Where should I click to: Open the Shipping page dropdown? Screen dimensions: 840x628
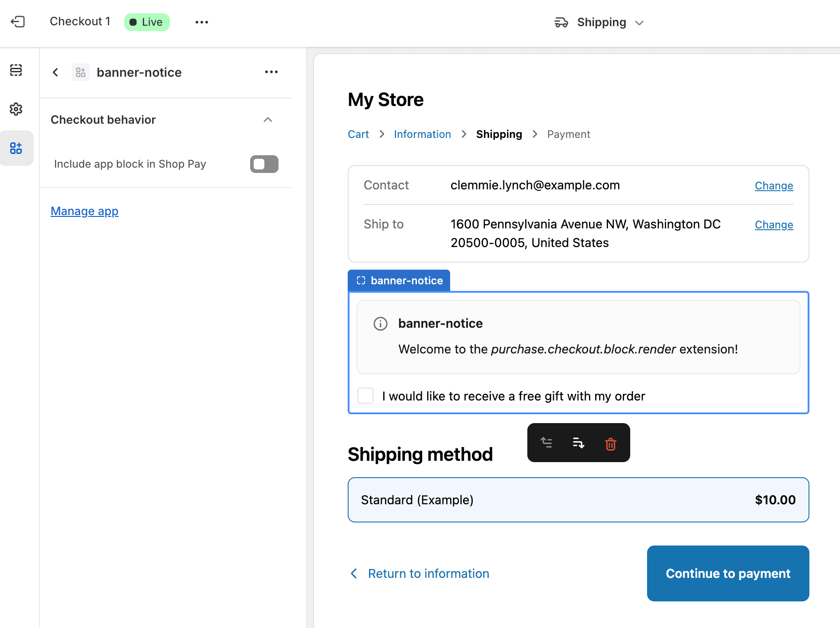pos(599,22)
